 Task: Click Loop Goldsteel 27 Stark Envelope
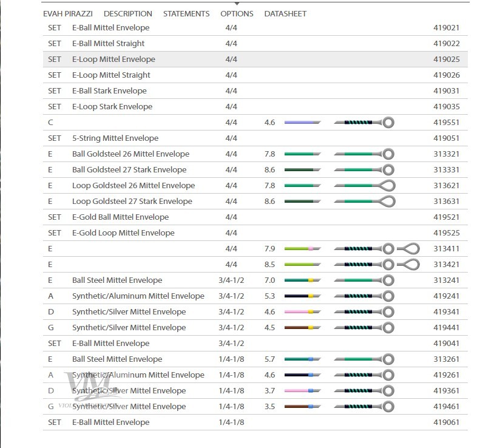pos(132,202)
